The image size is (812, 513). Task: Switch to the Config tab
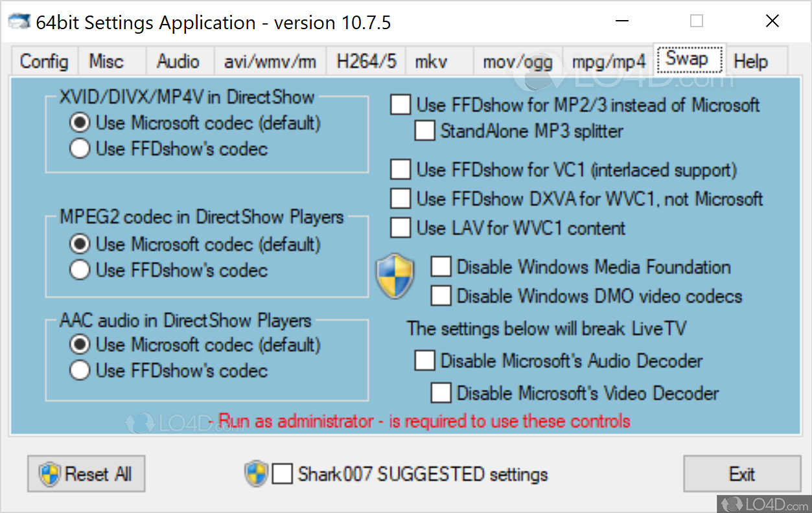[x=43, y=61]
